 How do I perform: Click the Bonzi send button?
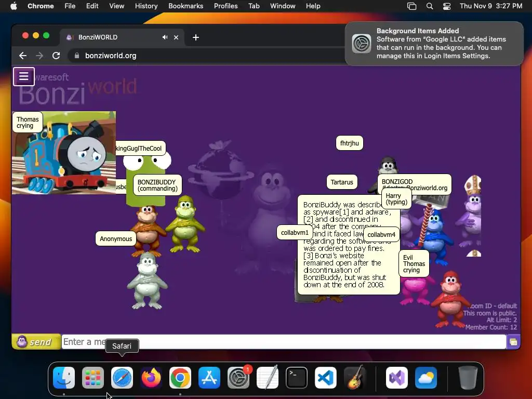[36, 342]
